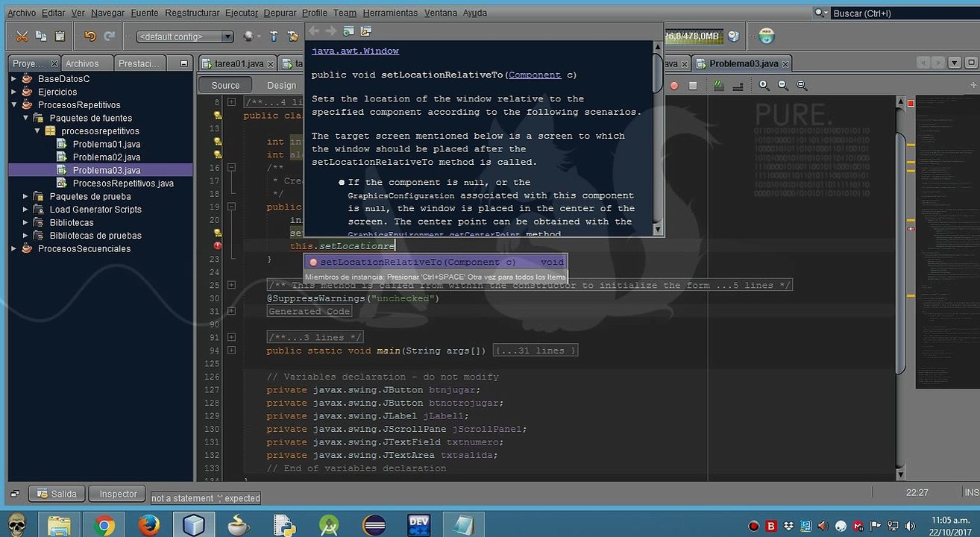
Task: Click the Undo arrow icon
Action: click(90, 36)
